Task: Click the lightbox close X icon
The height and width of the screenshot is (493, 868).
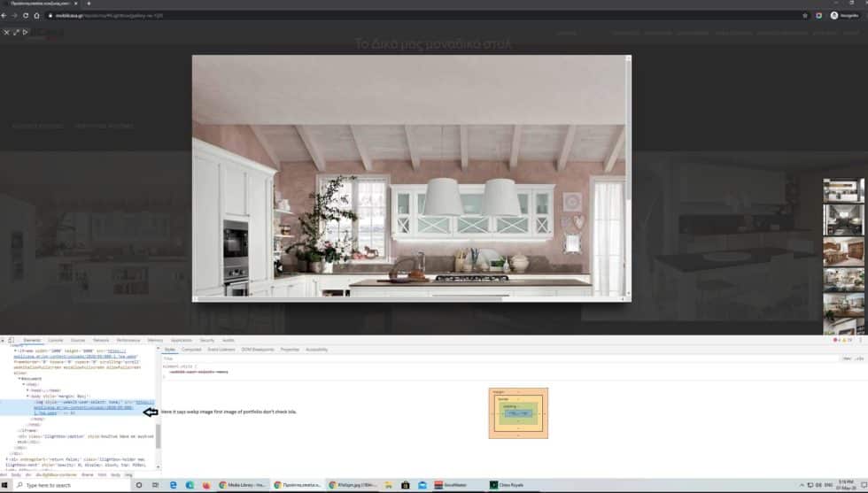Action: [6, 32]
